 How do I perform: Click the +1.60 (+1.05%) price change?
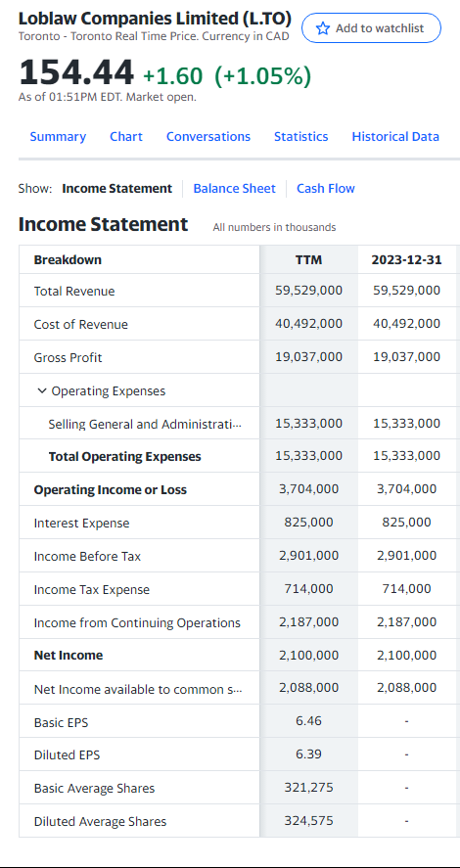pyautogui.click(x=227, y=75)
